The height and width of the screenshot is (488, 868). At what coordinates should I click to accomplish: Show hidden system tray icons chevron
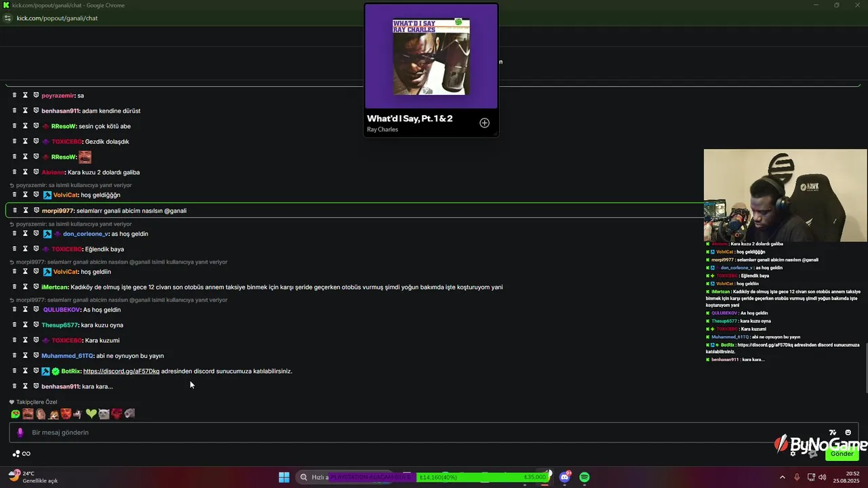[782, 477]
